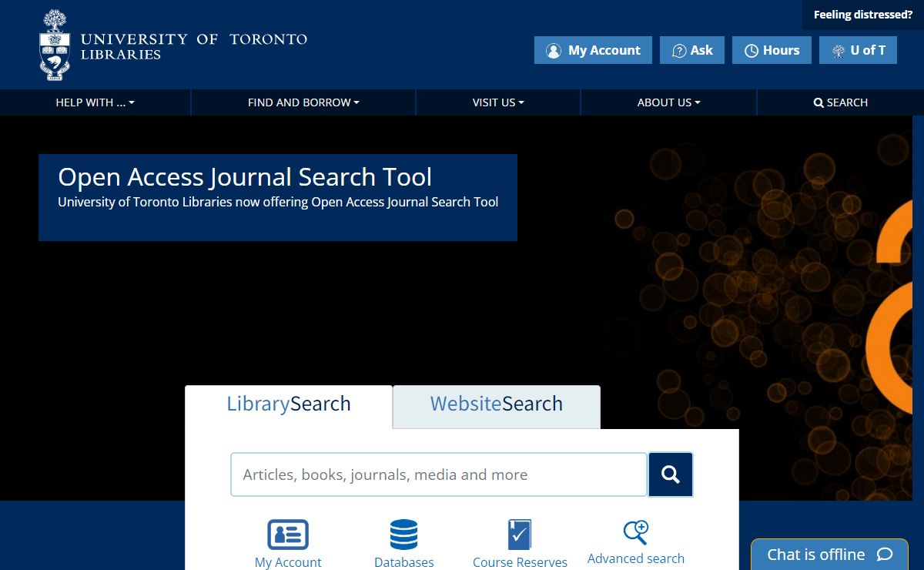Expand the ABOUT US menu

pyautogui.click(x=668, y=102)
